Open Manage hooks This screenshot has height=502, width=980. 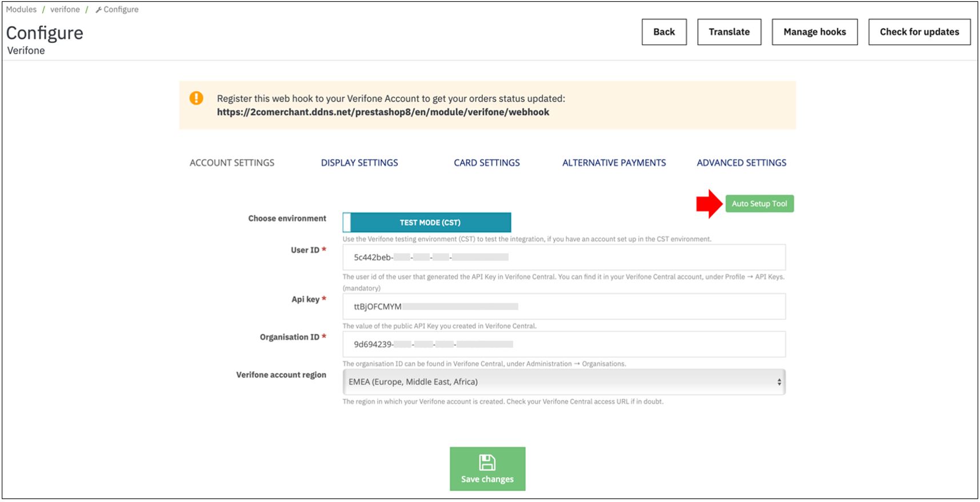click(x=815, y=32)
